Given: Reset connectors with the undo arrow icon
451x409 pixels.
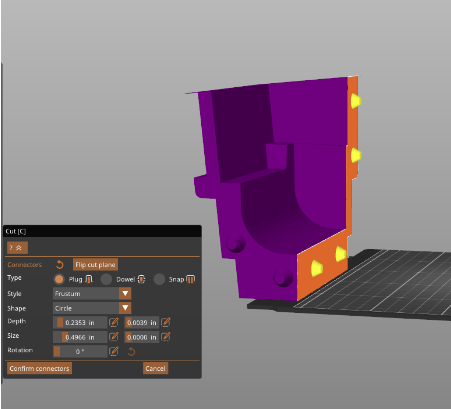Looking at the screenshot, I should pyautogui.click(x=60, y=265).
